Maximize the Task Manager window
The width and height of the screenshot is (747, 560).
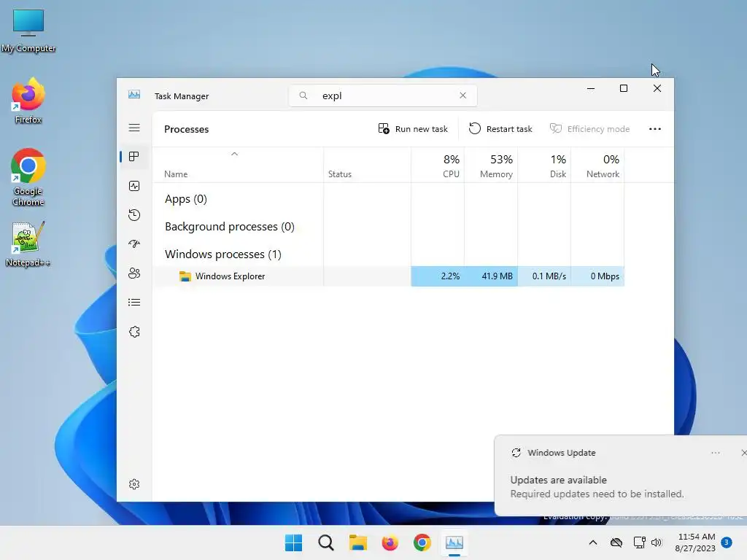tap(624, 88)
